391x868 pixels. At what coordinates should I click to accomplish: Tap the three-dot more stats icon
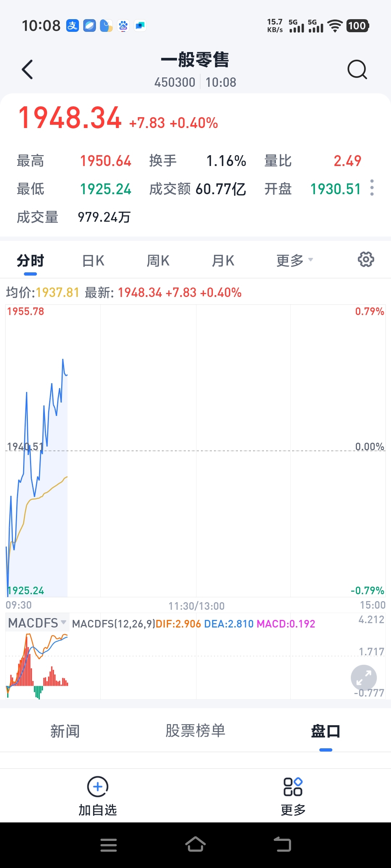[x=372, y=188]
